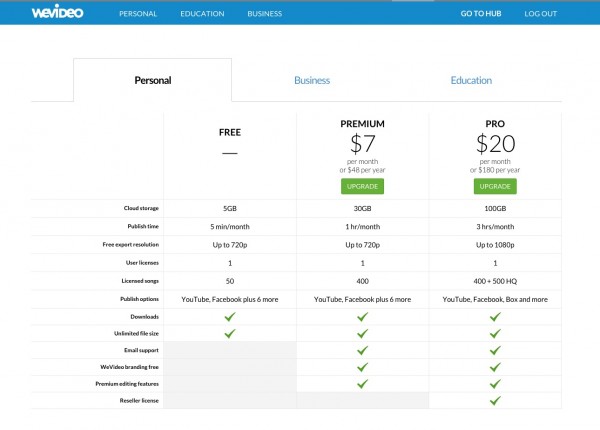Switch to the Business pricing tab

[312, 80]
